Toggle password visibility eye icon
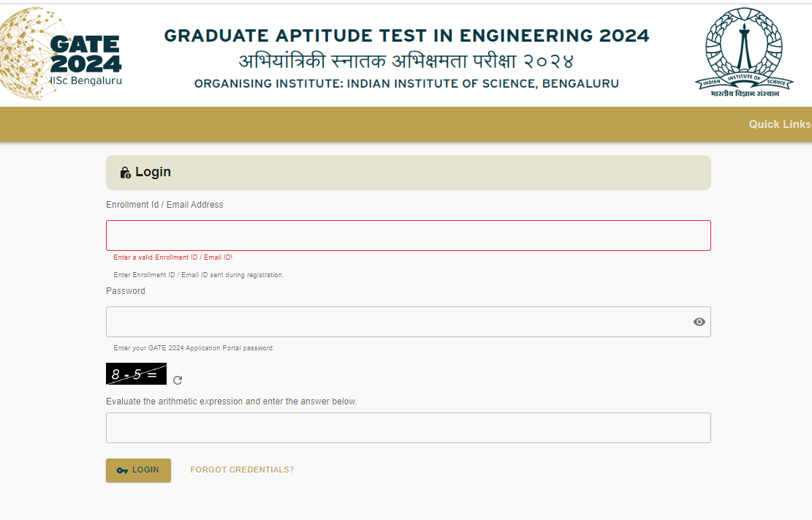The height and width of the screenshot is (520, 812). (699, 322)
